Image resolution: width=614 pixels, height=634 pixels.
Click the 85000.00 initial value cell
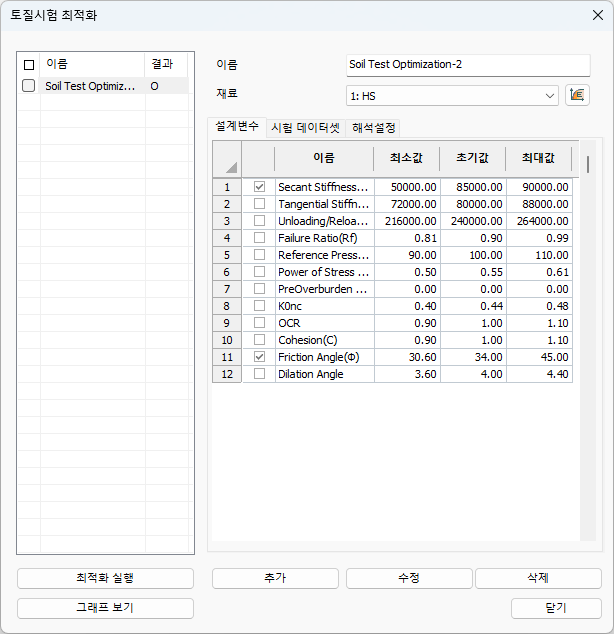coord(473,187)
